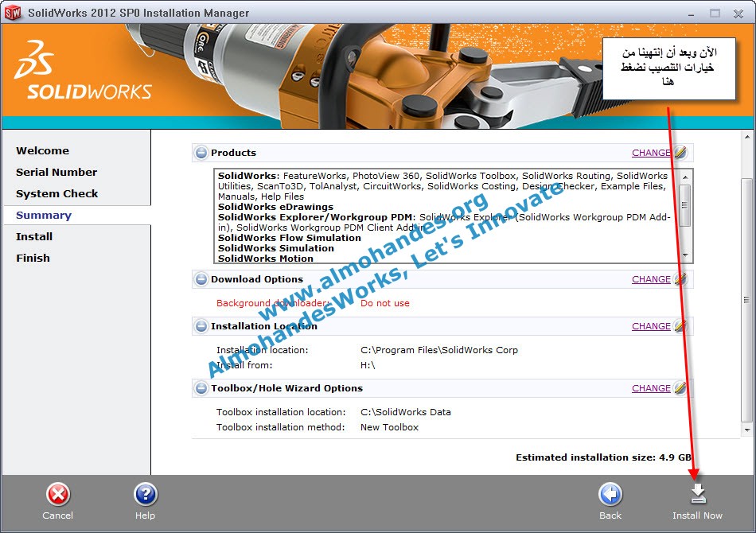
Task: Click the 'Estimated installation size: 4.9 GB' text
Action: [x=604, y=457]
